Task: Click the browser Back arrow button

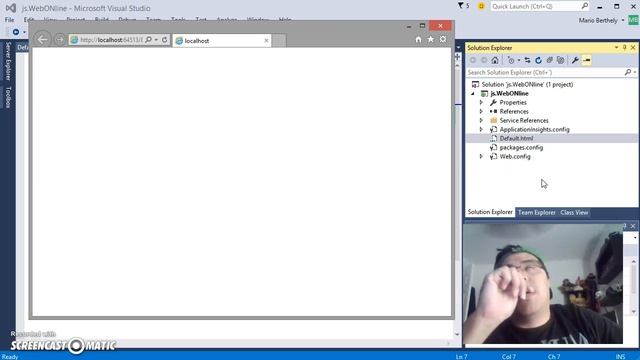Action: pyautogui.click(x=42, y=40)
